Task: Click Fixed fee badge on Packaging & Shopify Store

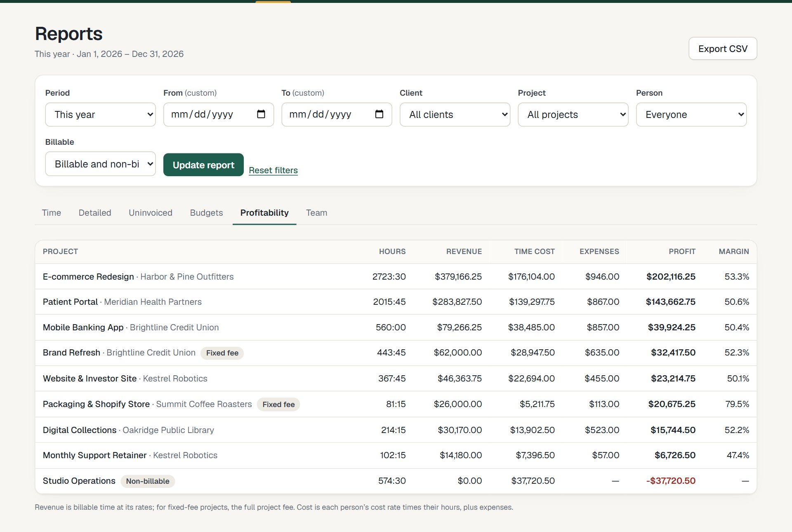Action: point(278,405)
